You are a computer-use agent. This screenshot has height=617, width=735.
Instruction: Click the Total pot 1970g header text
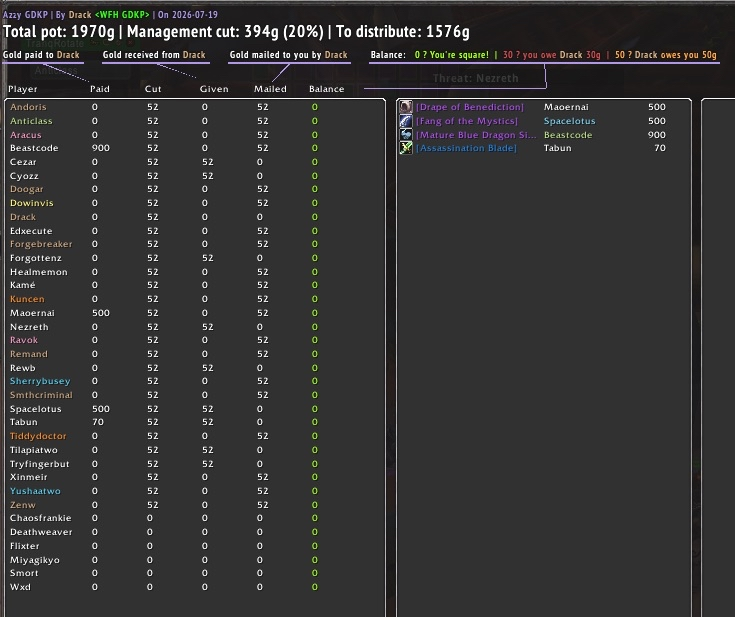click(59, 32)
